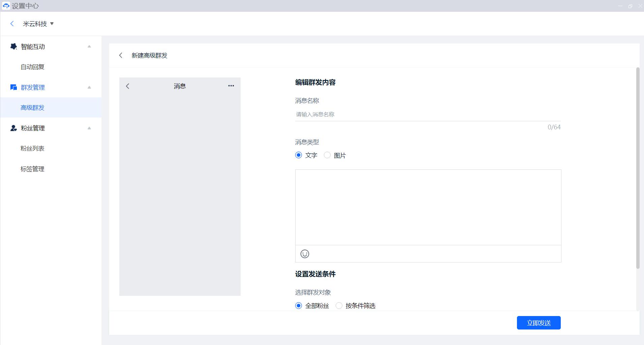Click back arrow in message preview header
The height and width of the screenshot is (345, 644).
(x=128, y=86)
